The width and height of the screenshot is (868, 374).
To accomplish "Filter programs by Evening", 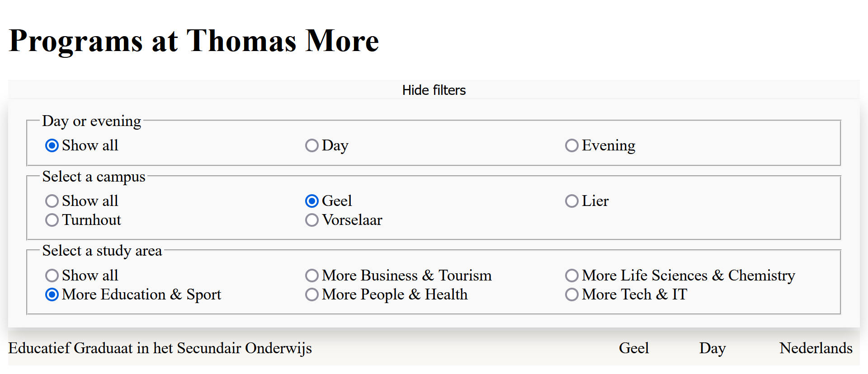I will pyautogui.click(x=572, y=145).
